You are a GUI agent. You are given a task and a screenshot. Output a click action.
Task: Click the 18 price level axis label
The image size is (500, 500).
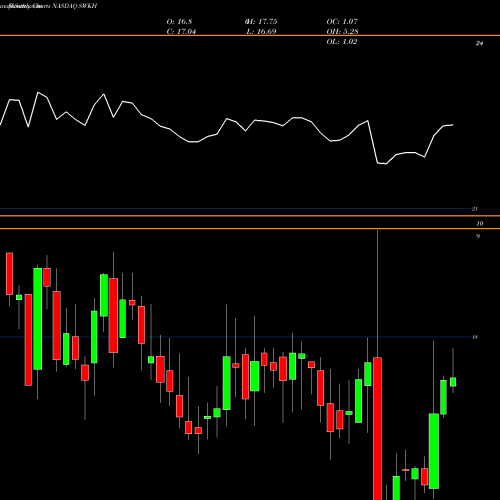coord(475,337)
